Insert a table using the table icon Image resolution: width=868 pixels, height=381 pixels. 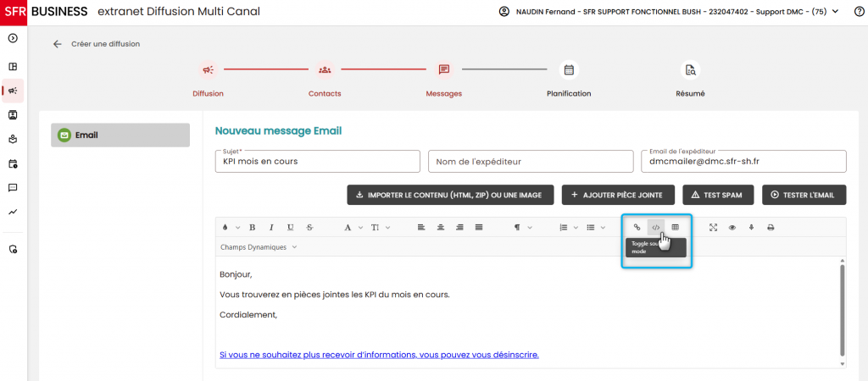676,227
